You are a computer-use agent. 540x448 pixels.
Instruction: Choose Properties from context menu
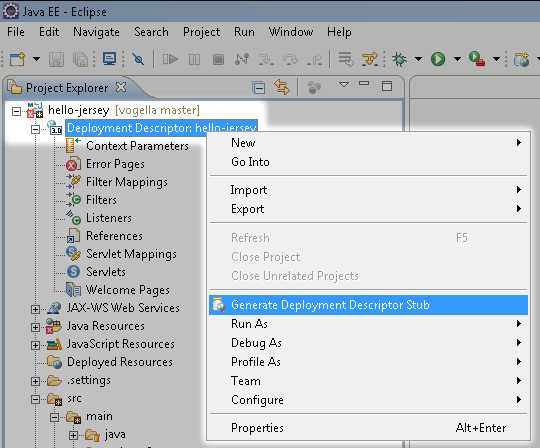click(368, 428)
